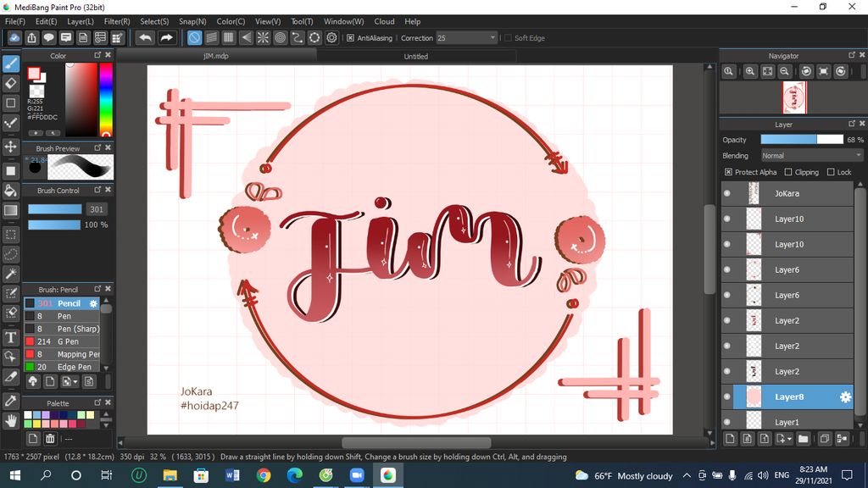The width and height of the screenshot is (868, 488).
Task: Turn snap off with the circle-slash icon
Action: coord(194,37)
